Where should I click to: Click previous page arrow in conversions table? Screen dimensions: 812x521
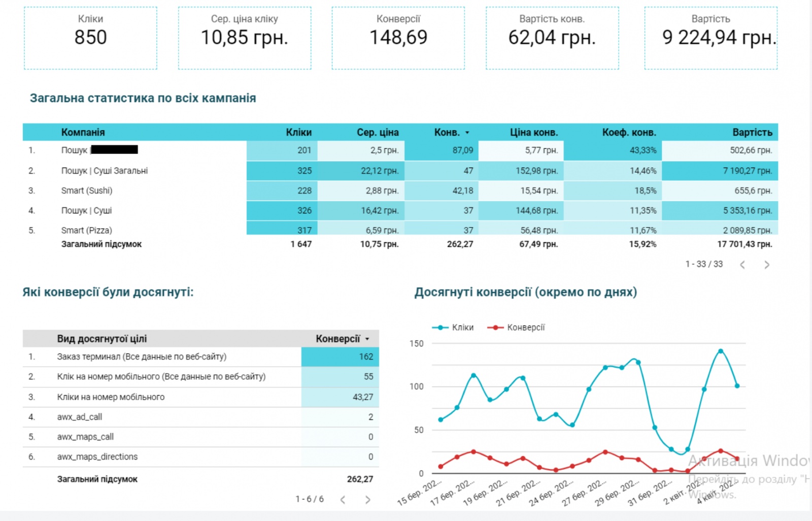point(343,500)
